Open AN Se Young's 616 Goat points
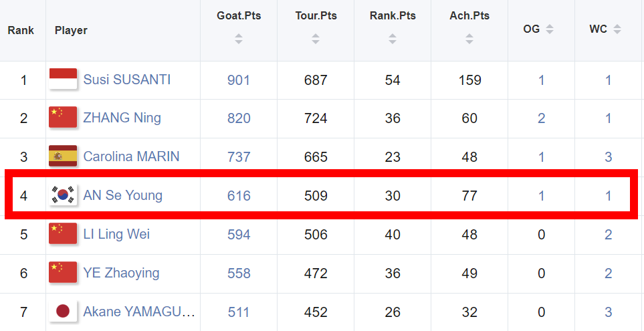The image size is (644, 331). pyautogui.click(x=239, y=195)
